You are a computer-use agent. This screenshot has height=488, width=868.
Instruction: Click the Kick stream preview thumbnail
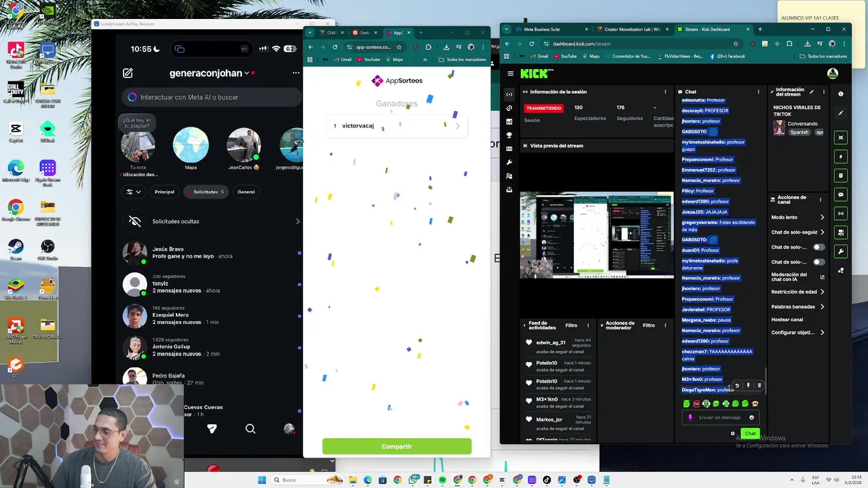[x=597, y=235]
